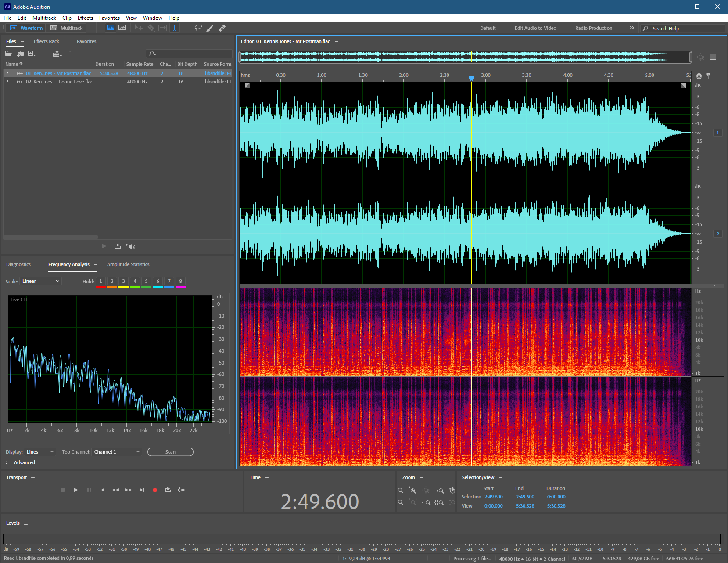Click Zoom In (Amplitude) icon
The width and height of the screenshot is (728, 563).
click(x=400, y=491)
